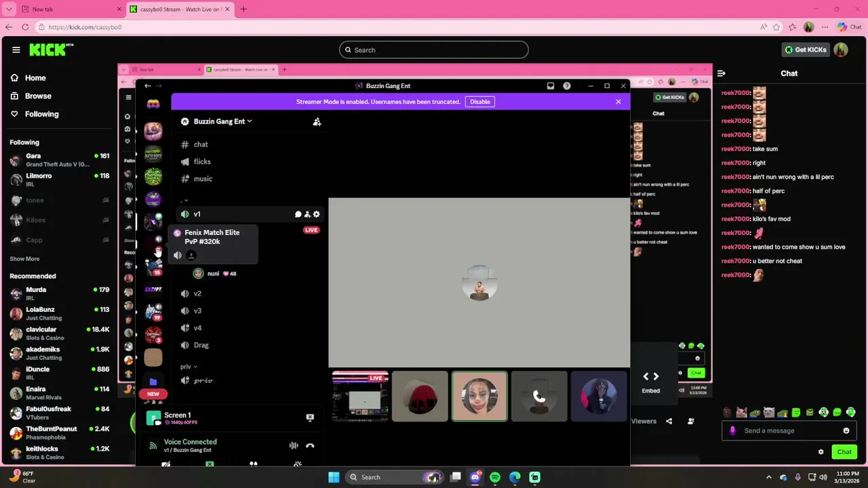The width and height of the screenshot is (868, 488).
Task: Open clavicular recommended channel
Action: (x=59, y=333)
